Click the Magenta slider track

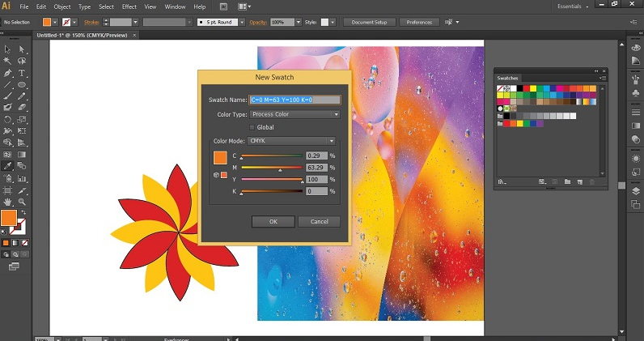pyautogui.click(x=272, y=169)
